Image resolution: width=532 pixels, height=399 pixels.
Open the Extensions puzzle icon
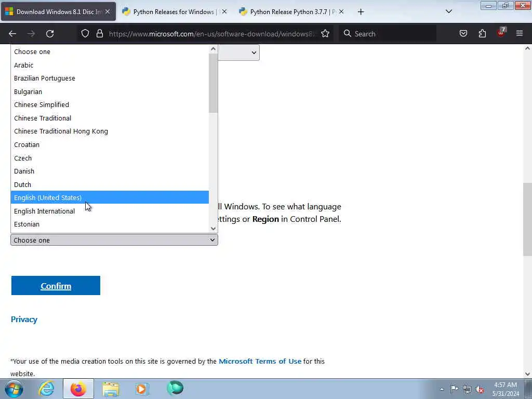482,33
